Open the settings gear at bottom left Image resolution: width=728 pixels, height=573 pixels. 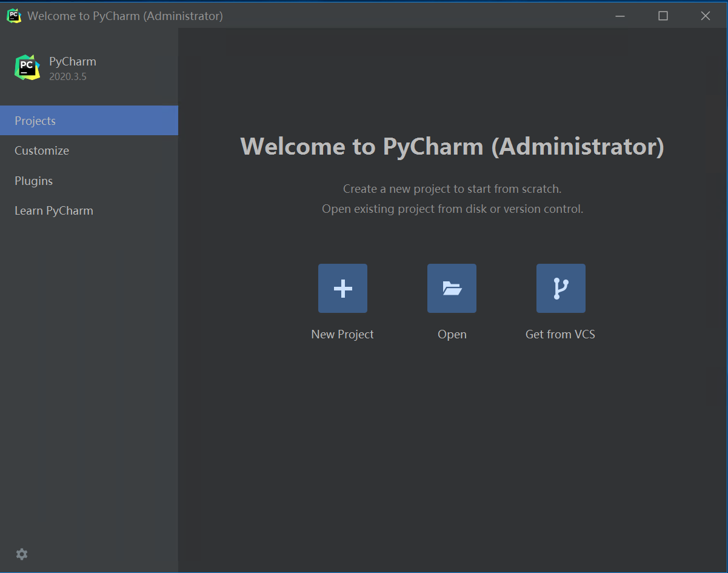[22, 554]
